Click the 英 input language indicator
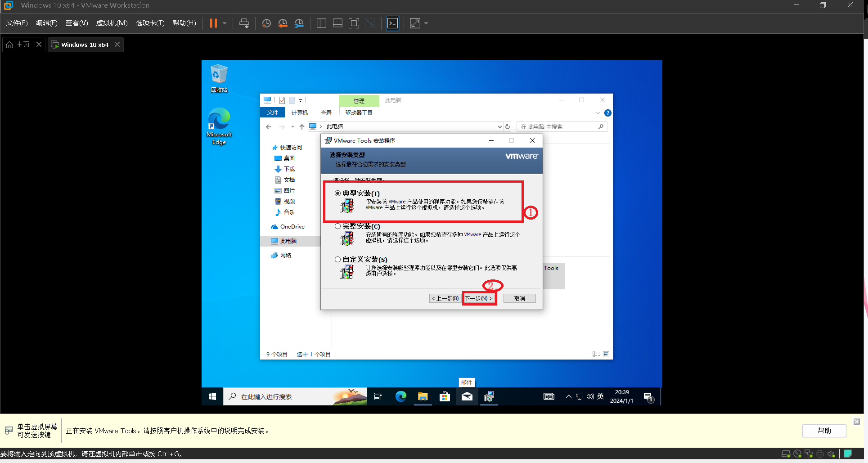The image size is (868, 463). [x=600, y=396]
